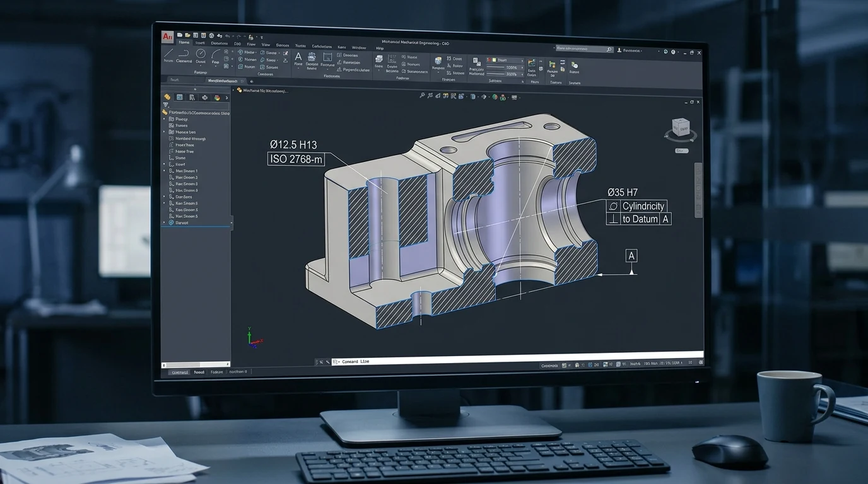Select the Line tool in the ribbon
This screenshot has height=484, width=868.
pos(168,54)
